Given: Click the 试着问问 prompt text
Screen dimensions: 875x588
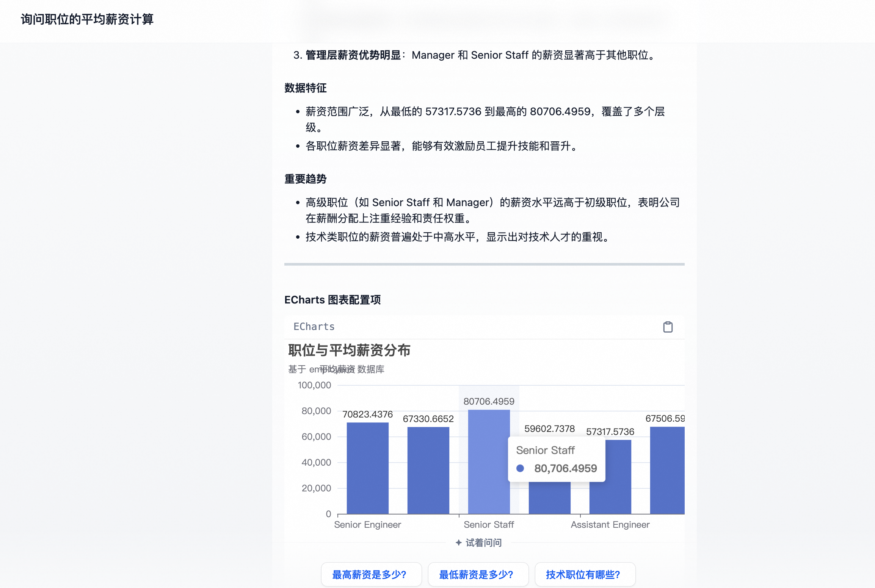Looking at the screenshot, I should click(484, 543).
